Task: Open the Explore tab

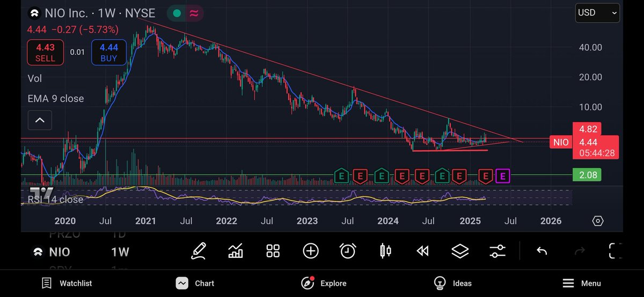Action: (x=324, y=283)
